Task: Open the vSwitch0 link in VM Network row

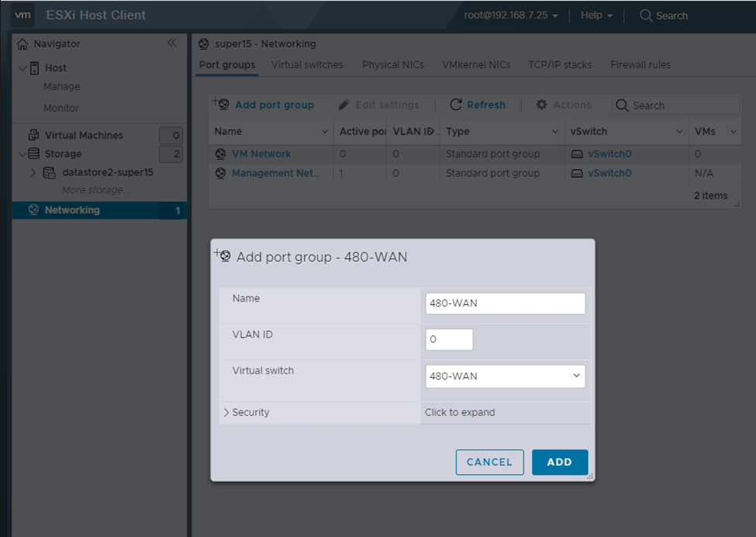Action: coord(609,154)
